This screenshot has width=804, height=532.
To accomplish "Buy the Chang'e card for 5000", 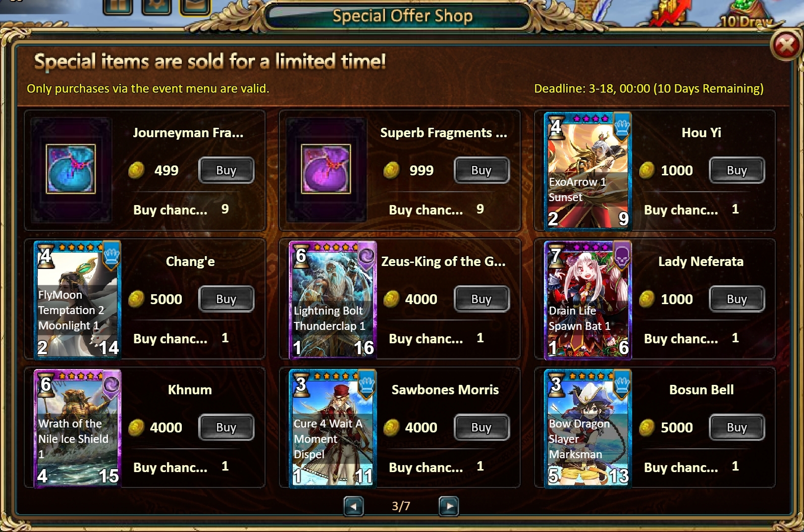I will click(x=226, y=299).
